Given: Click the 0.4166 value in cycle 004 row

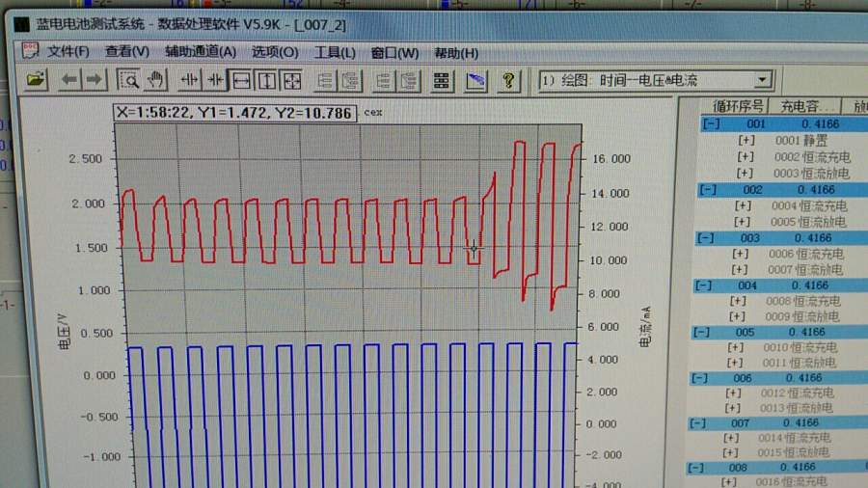Looking at the screenshot, I should click(x=810, y=285).
